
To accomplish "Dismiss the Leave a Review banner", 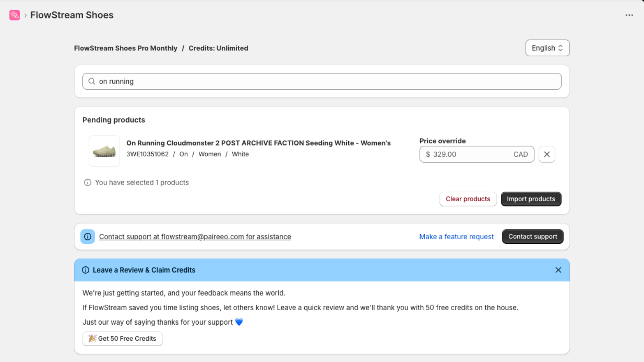I will pos(558,270).
